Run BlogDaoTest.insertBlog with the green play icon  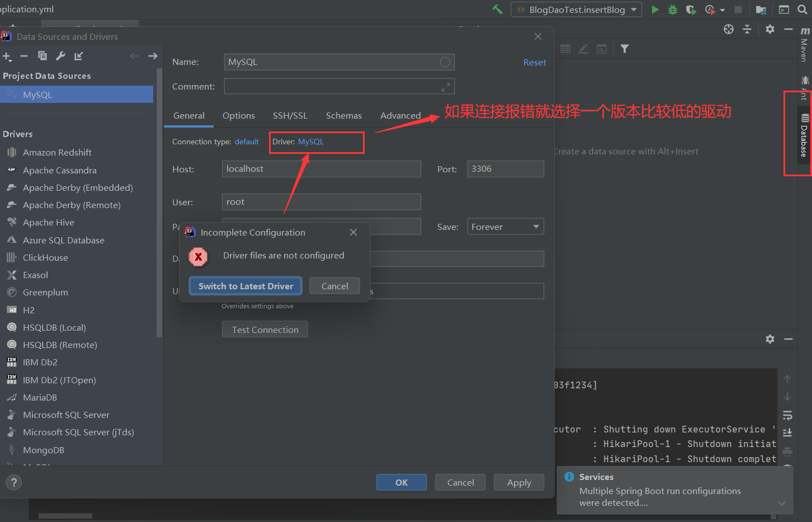click(655, 10)
